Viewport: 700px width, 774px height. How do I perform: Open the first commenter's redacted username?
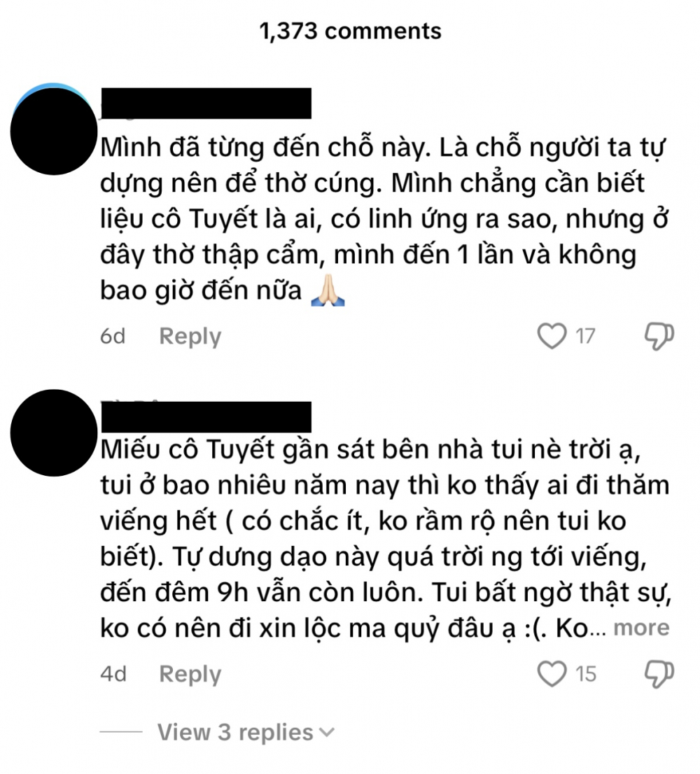[206, 103]
